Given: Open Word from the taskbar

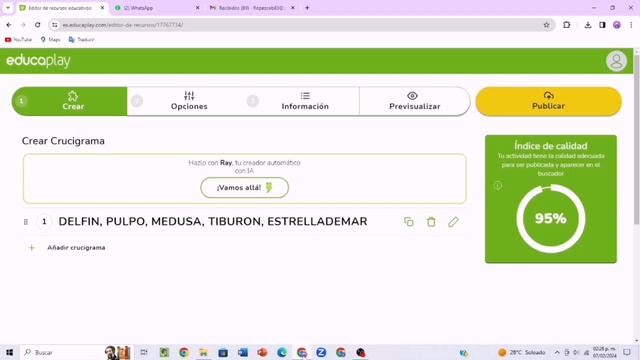Looking at the screenshot, I should click(x=242, y=352).
